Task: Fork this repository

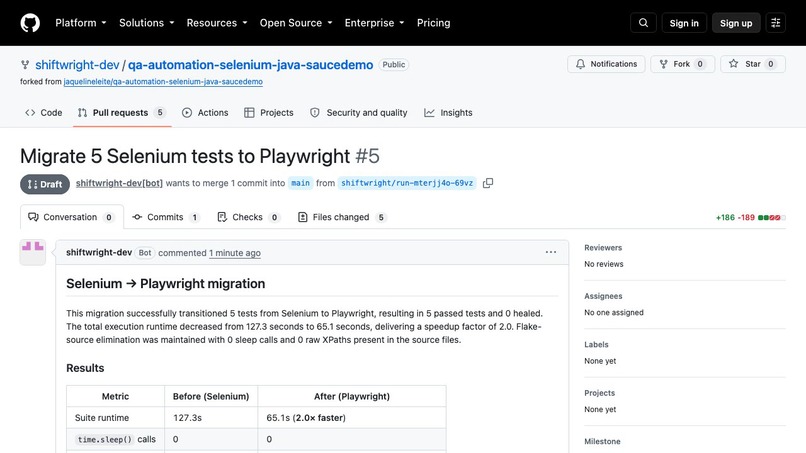Action: pos(682,64)
